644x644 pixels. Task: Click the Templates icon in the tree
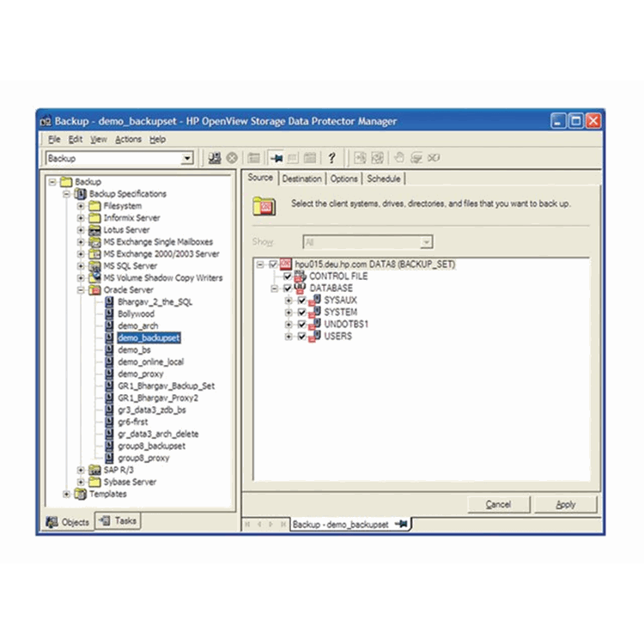(81, 494)
